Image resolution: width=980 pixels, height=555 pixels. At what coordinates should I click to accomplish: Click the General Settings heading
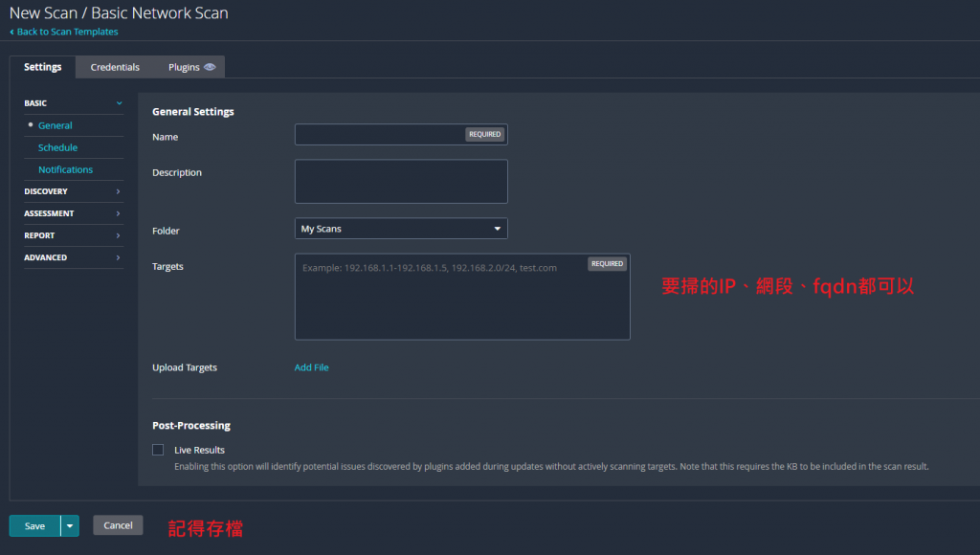(x=193, y=111)
